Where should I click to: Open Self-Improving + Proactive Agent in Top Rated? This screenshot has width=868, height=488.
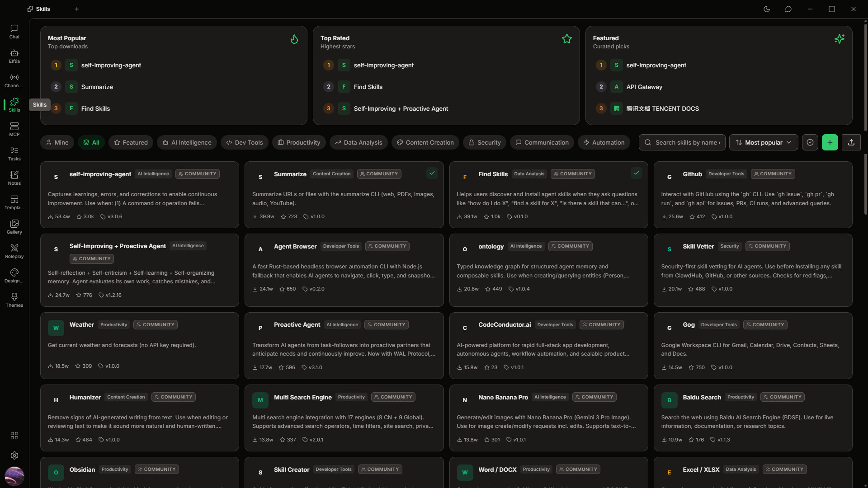[x=401, y=108]
